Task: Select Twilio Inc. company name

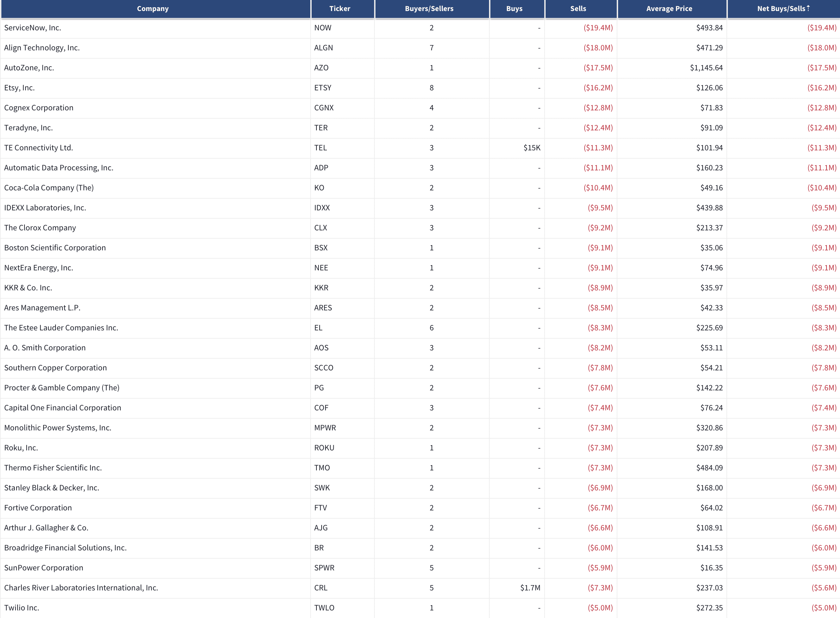Action: pos(22,608)
